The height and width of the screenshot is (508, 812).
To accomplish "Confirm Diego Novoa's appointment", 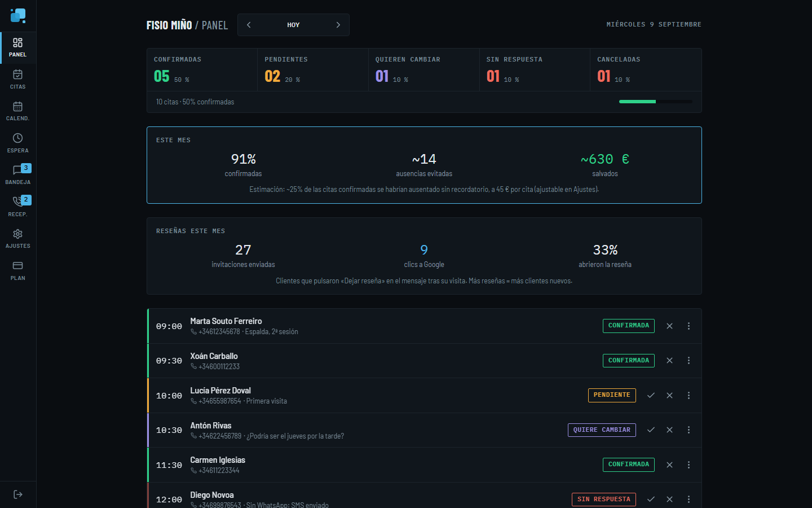I will (651, 500).
